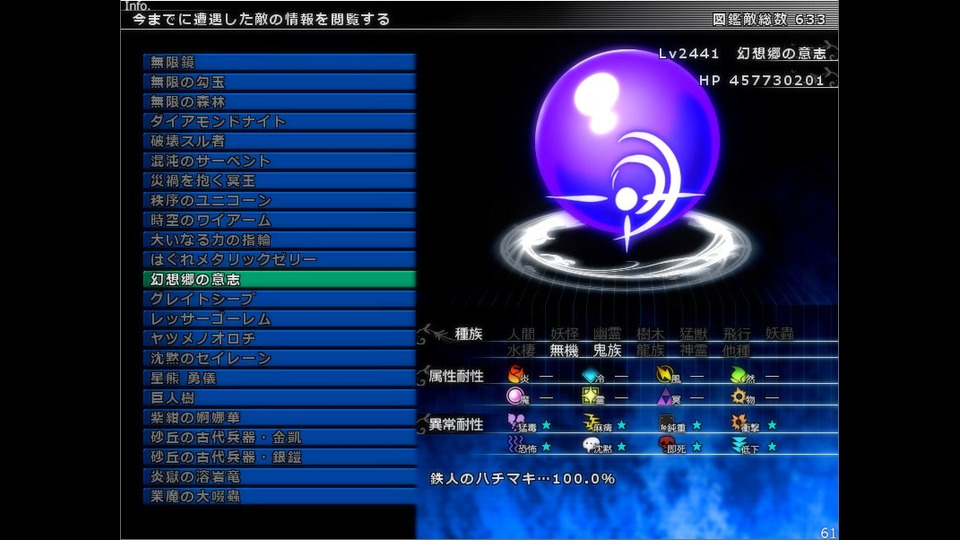The image size is (960, 540).
Task: Click the star beside 沈黙
Action: coord(621,447)
